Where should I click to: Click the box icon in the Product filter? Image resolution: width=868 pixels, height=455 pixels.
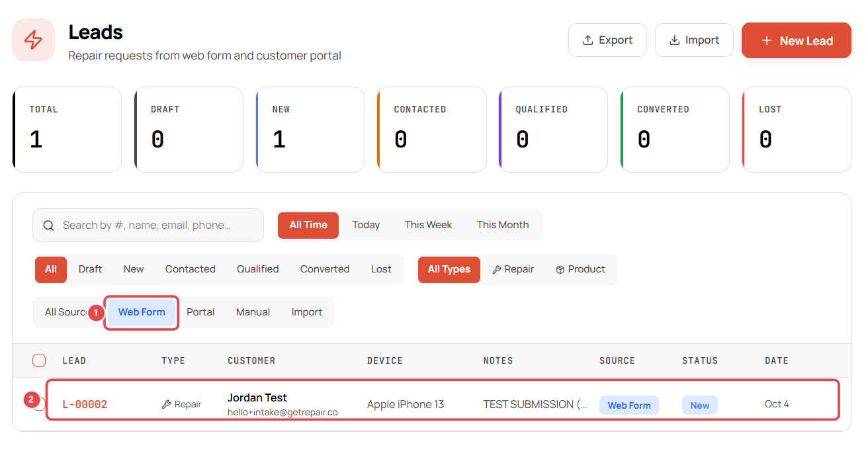[x=560, y=270]
